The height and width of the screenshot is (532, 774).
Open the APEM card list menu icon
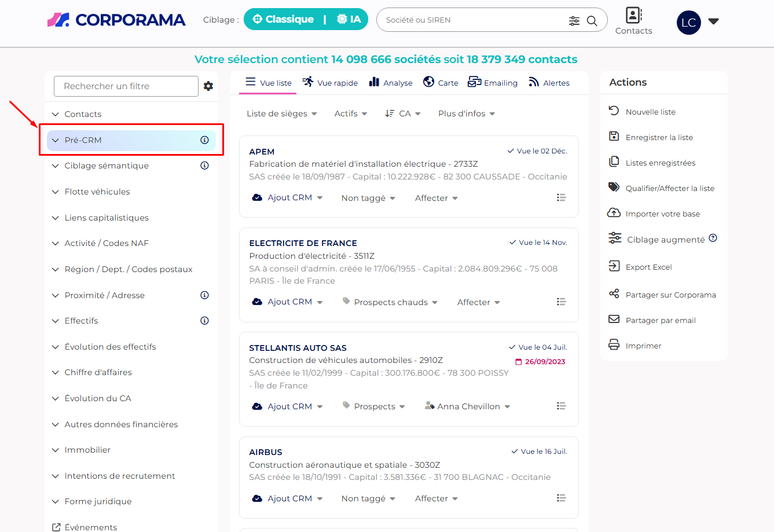tap(561, 197)
